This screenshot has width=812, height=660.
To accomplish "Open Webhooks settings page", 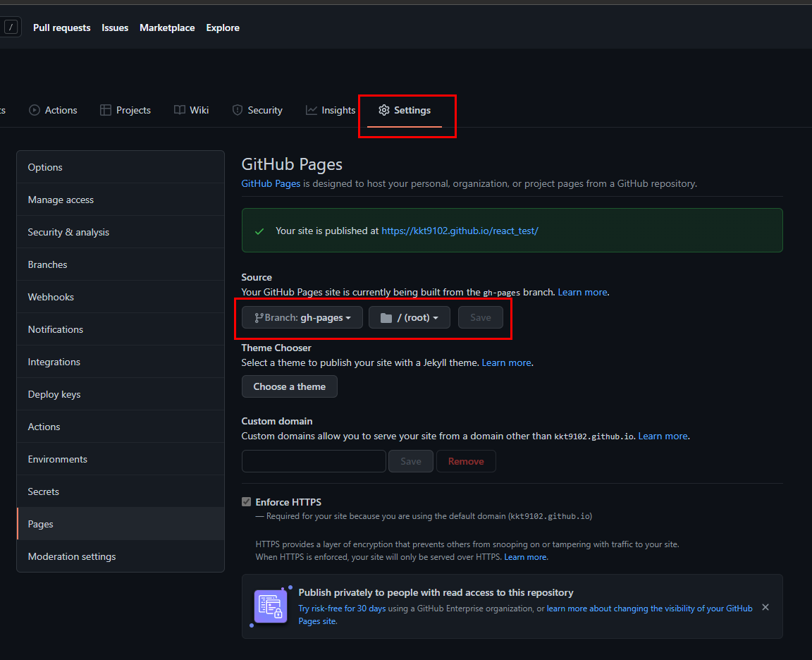I will coord(121,297).
